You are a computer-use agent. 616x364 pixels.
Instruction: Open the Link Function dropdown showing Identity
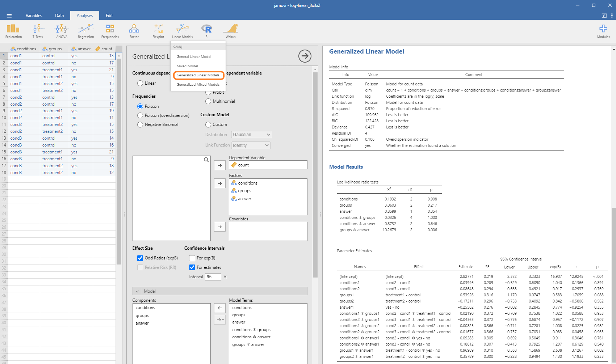point(251,145)
